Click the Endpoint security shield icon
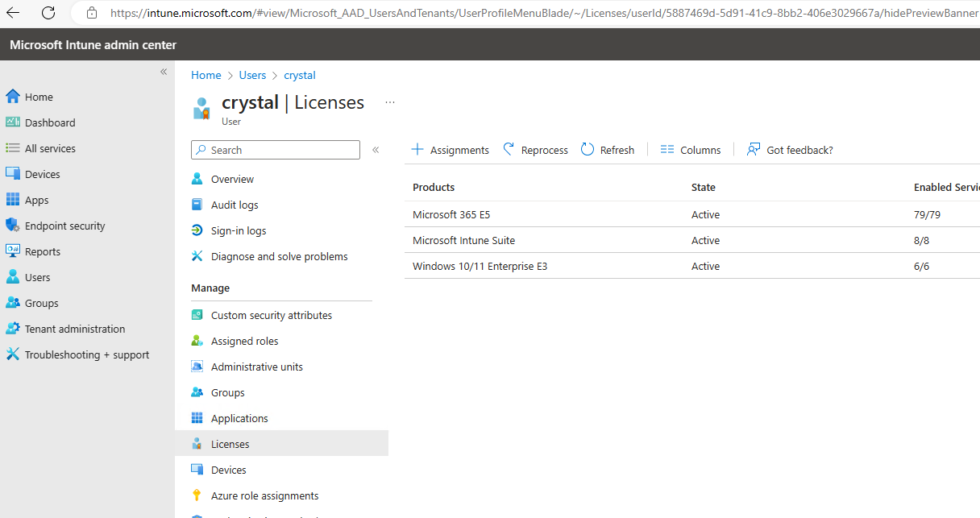Screen dimensions: 980x518 click(x=12, y=226)
